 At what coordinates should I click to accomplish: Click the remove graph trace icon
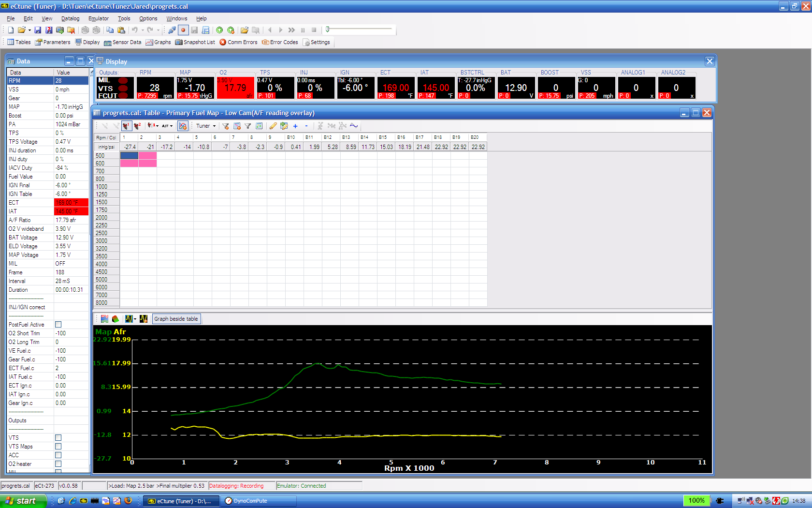[x=144, y=319]
